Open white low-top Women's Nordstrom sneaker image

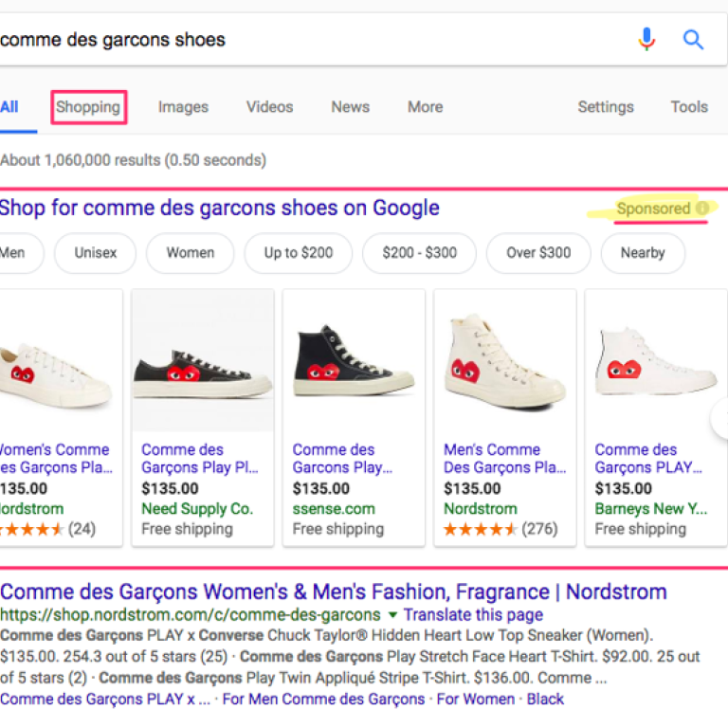(x=58, y=375)
